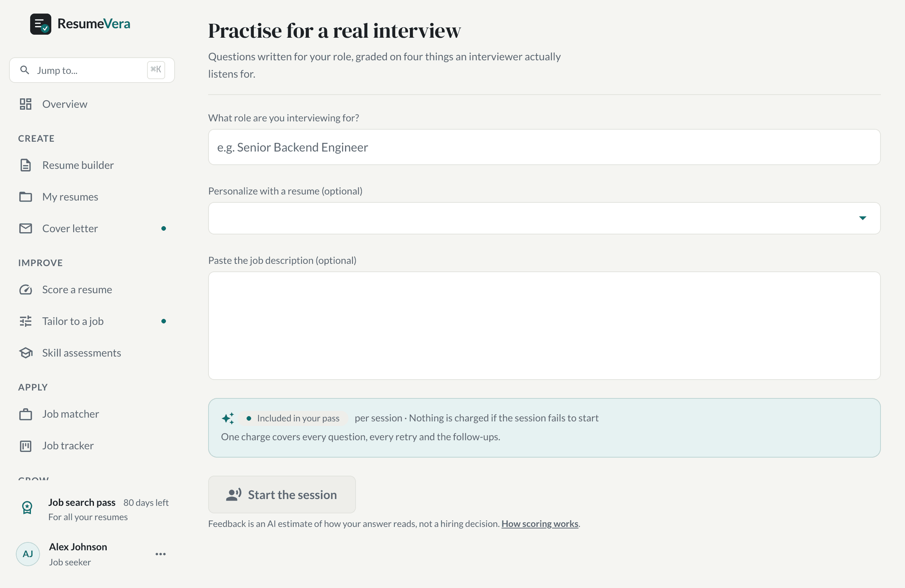
Task: Click the speaking person icon on Start the session
Action: coord(233,495)
